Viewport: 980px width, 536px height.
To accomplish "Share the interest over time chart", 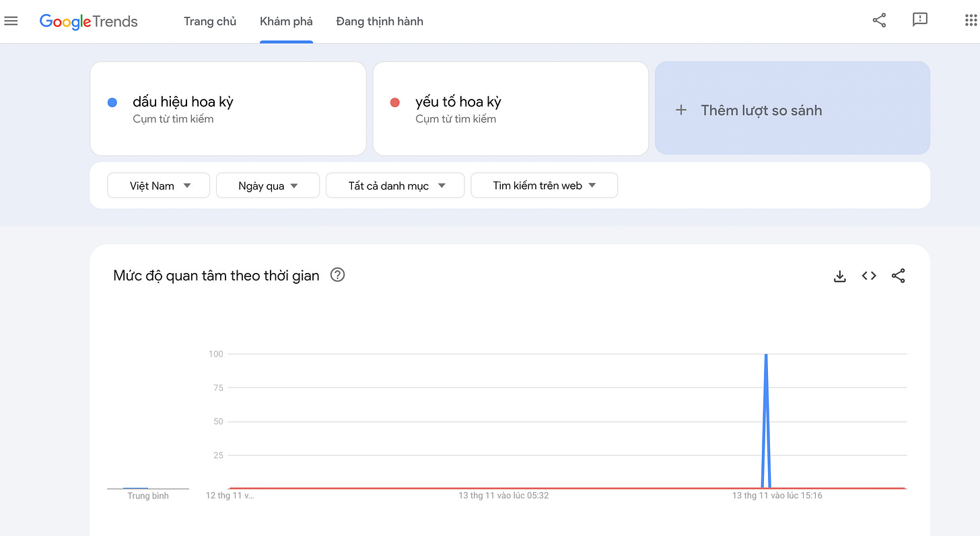I will [898, 276].
